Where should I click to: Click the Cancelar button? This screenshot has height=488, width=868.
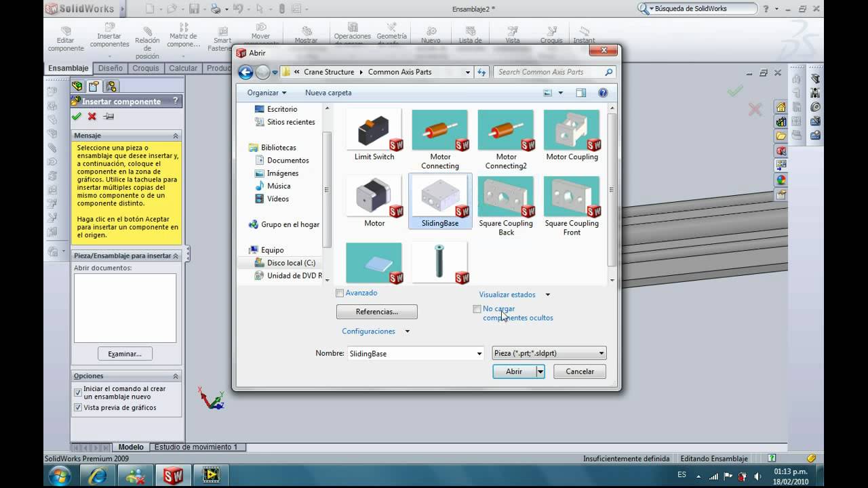[580, 371]
